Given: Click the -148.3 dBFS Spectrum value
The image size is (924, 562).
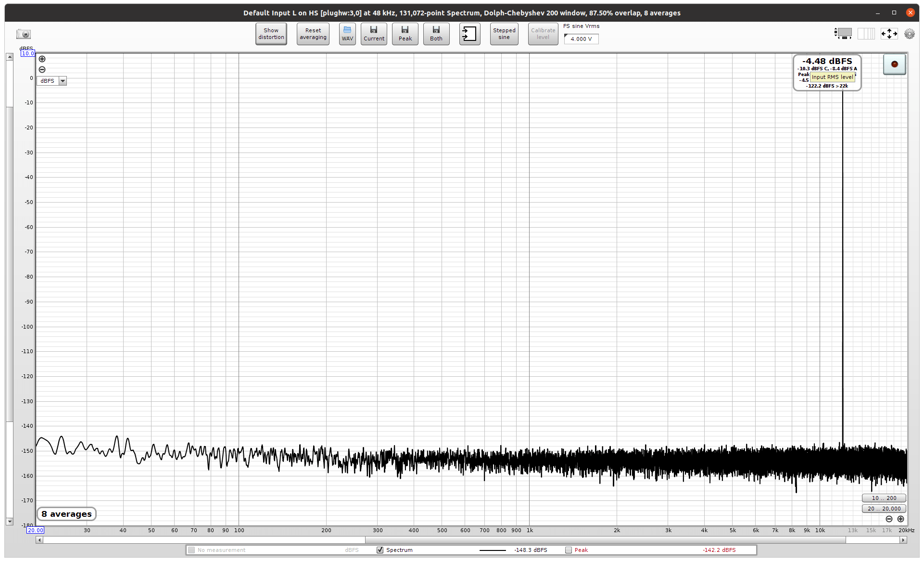Looking at the screenshot, I should (x=531, y=550).
